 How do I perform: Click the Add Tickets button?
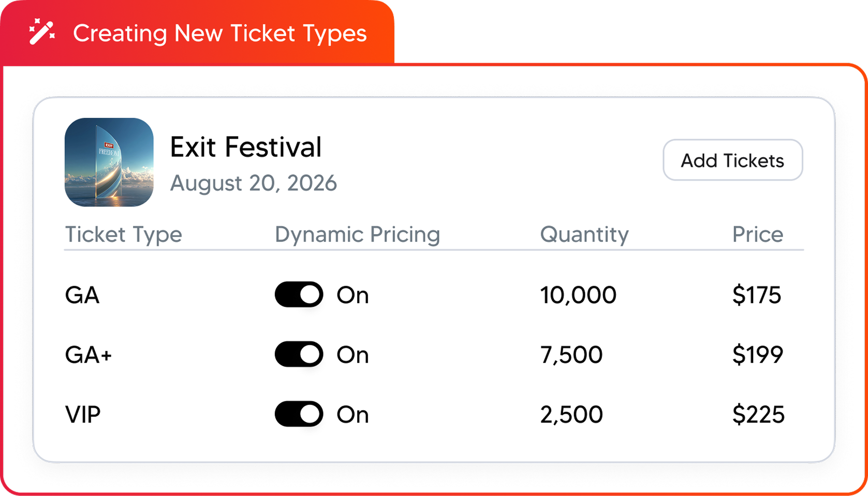pos(732,160)
